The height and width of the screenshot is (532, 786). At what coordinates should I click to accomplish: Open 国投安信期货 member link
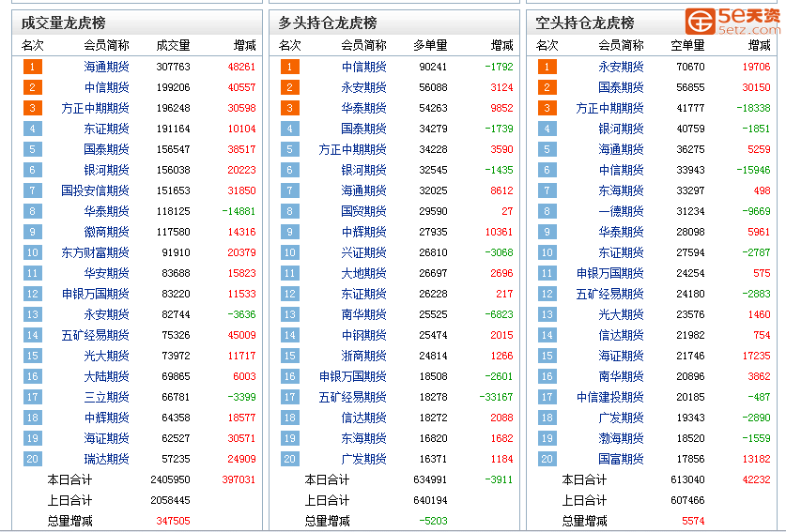95,190
